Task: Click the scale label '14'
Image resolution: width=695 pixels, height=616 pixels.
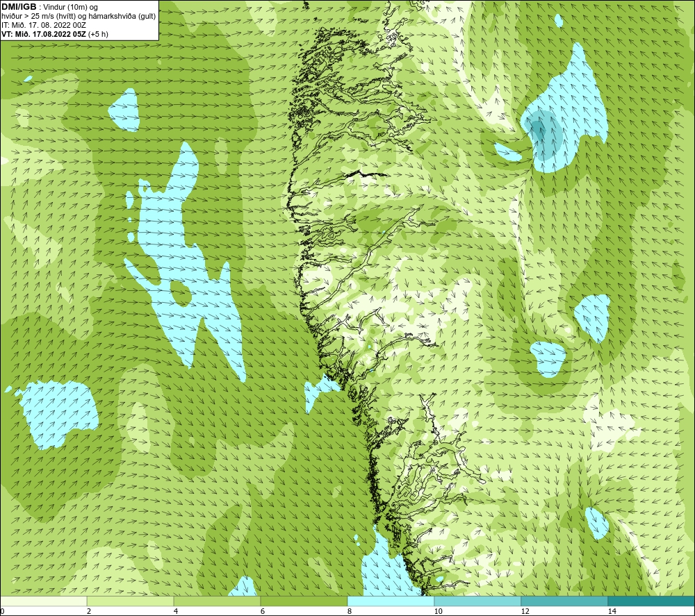Action: click(612, 611)
